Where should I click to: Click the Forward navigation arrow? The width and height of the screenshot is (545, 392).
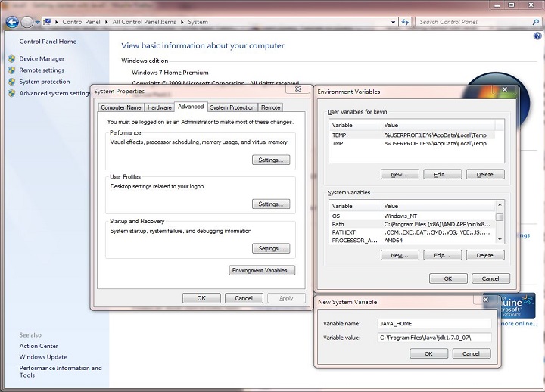point(26,22)
